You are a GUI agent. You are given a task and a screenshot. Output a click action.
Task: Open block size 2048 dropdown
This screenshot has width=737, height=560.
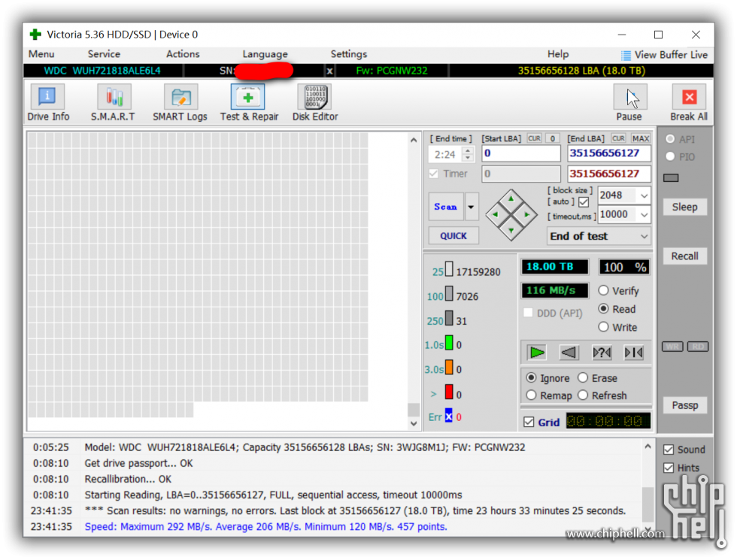(644, 195)
